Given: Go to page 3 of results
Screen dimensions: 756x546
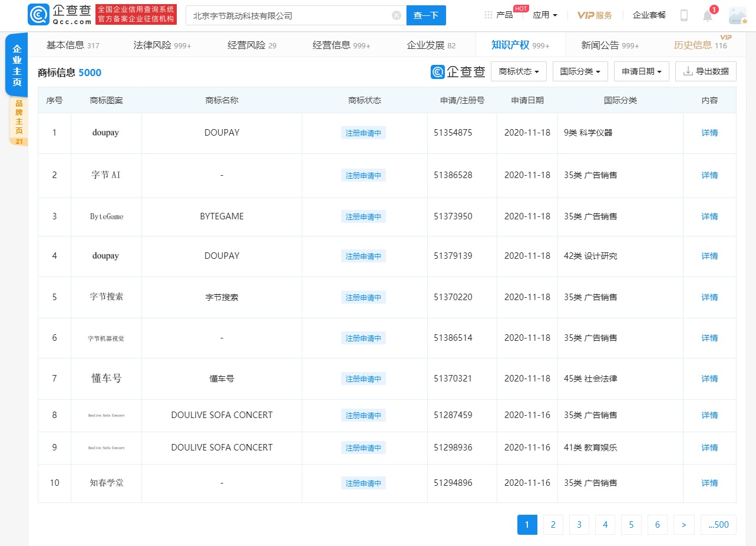Looking at the screenshot, I should [579, 525].
